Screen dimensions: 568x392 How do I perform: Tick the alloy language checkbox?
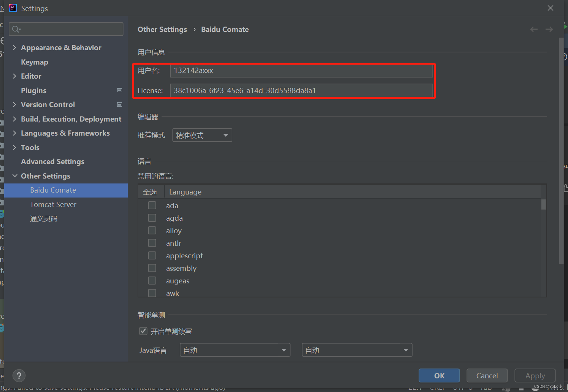pyautogui.click(x=152, y=230)
